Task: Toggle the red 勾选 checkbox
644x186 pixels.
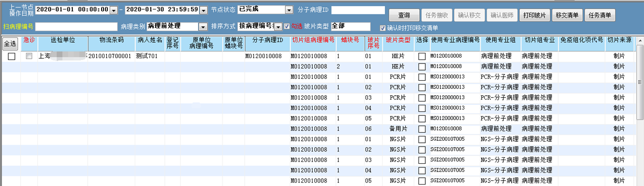Action: point(288,26)
